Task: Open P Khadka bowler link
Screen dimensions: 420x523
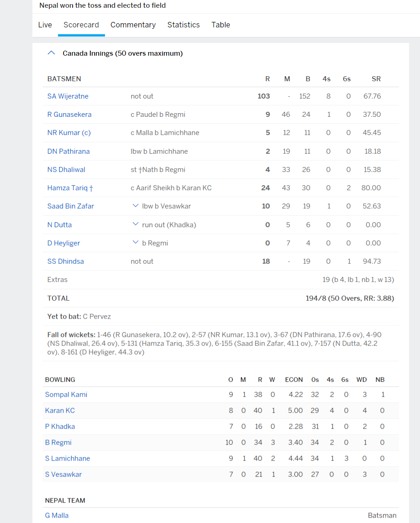Action: click(60, 427)
